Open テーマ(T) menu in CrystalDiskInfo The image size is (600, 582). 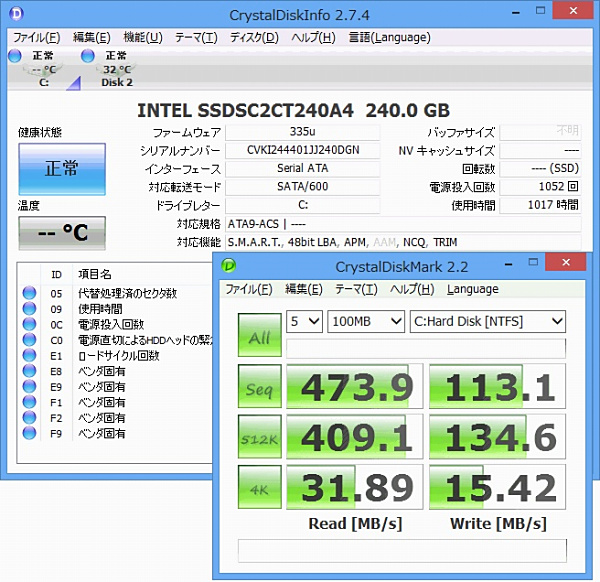click(x=196, y=37)
